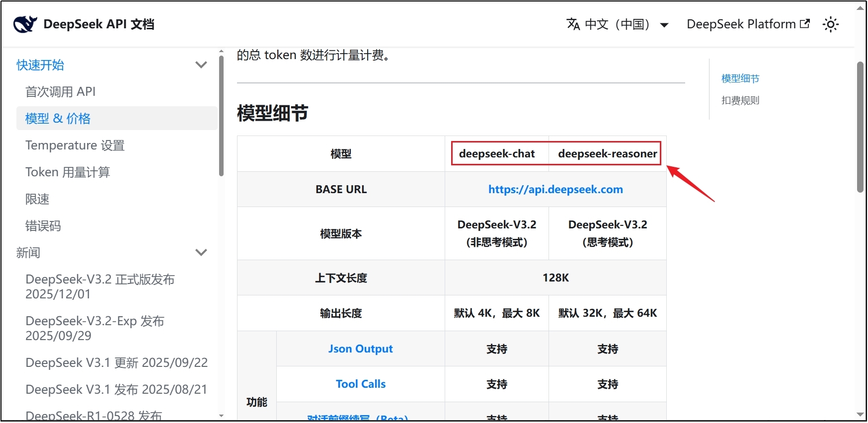Open Tool Calls feature link
Viewport: 868px width, 423px height.
coord(360,384)
